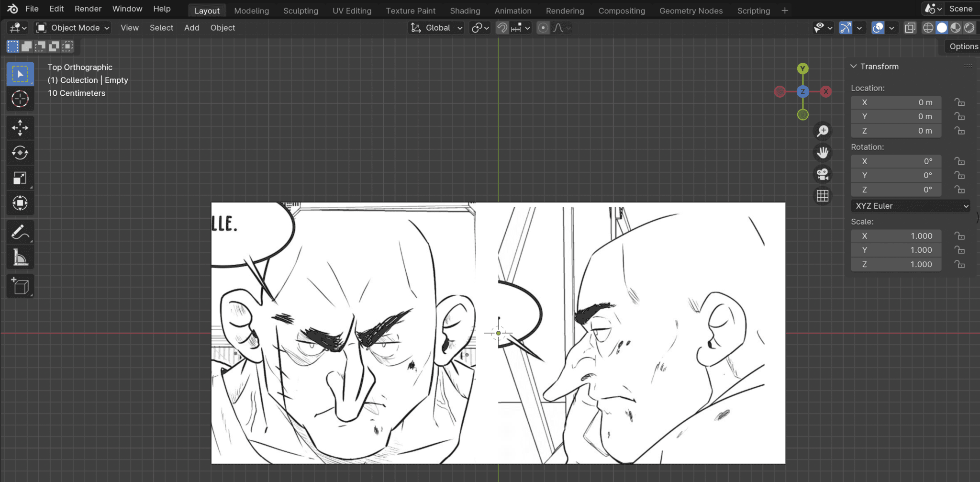980x482 pixels.
Task: Open the Add menu in viewport header
Action: (x=191, y=28)
